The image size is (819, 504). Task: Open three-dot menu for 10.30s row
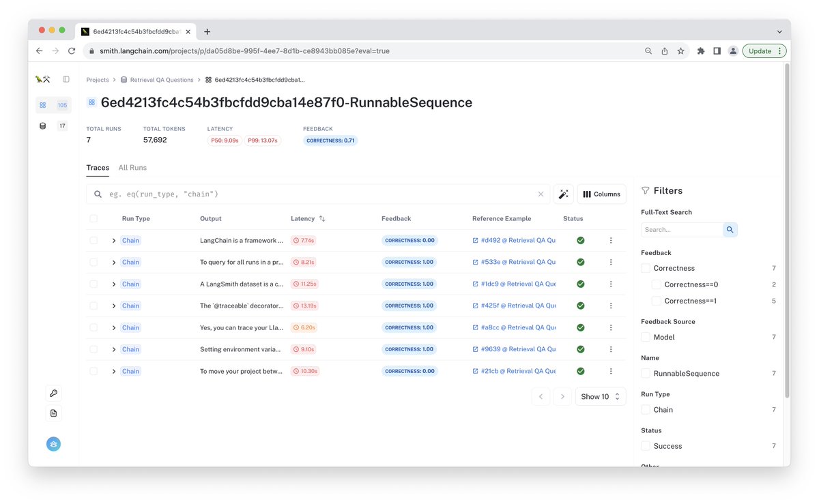click(611, 372)
